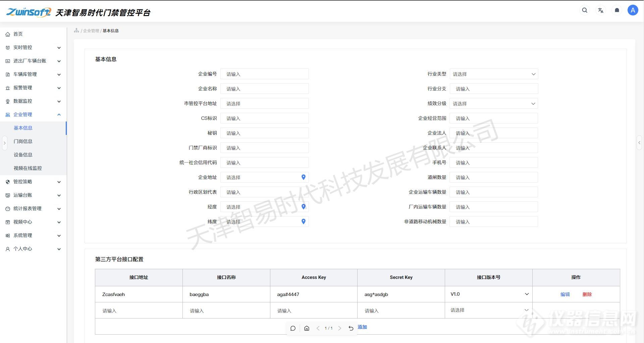Click the asg*asdgb Secret Key cell
The height and width of the screenshot is (343, 644).
coord(401,294)
